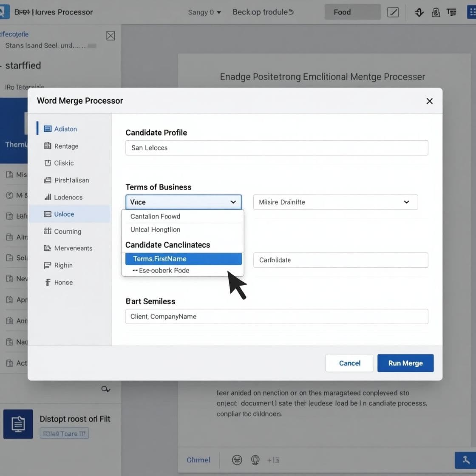Click the import arrow icon in the top toolbar
This screenshot has width=476, height=476.
click(x=419, y=12)
